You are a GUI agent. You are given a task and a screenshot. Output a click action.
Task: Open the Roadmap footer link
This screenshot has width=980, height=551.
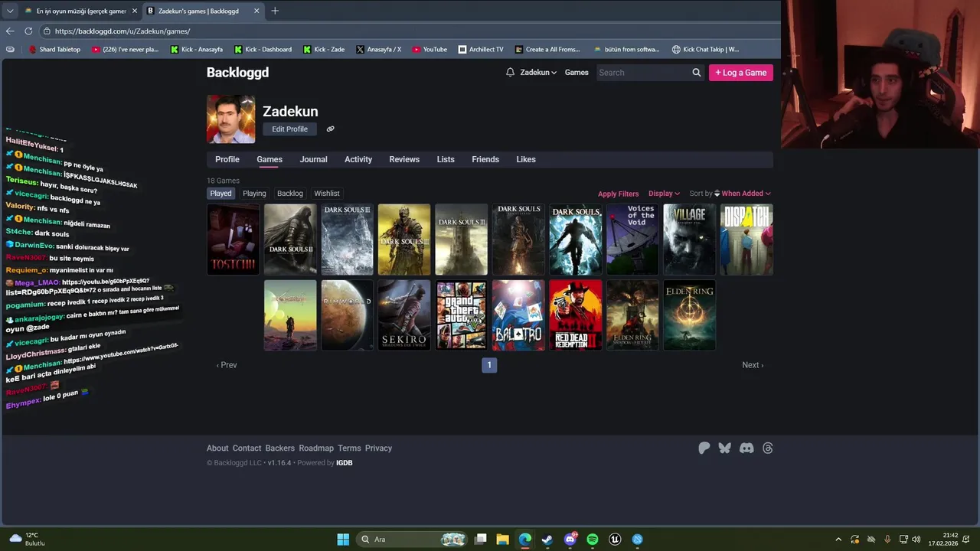[x=316, y=448]
